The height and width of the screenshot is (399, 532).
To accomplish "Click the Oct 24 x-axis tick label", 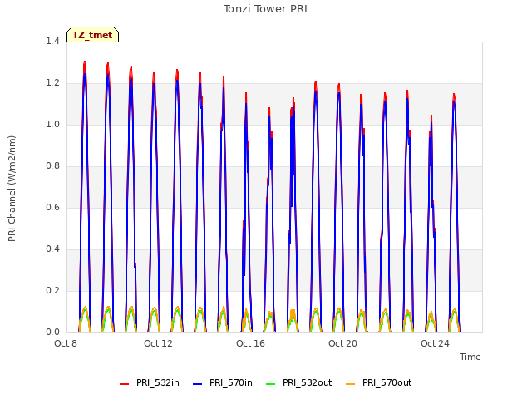I will click(x=435, y=343).
